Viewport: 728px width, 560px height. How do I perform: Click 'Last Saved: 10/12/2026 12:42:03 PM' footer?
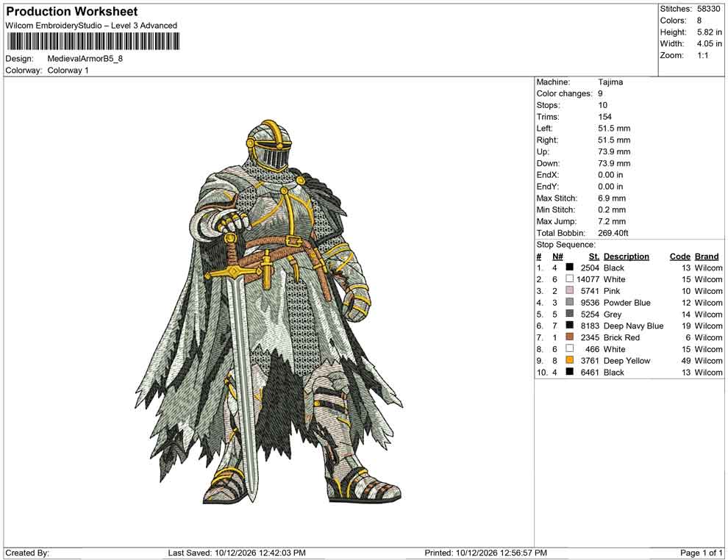pyautogui.click(x=237, y=553)
